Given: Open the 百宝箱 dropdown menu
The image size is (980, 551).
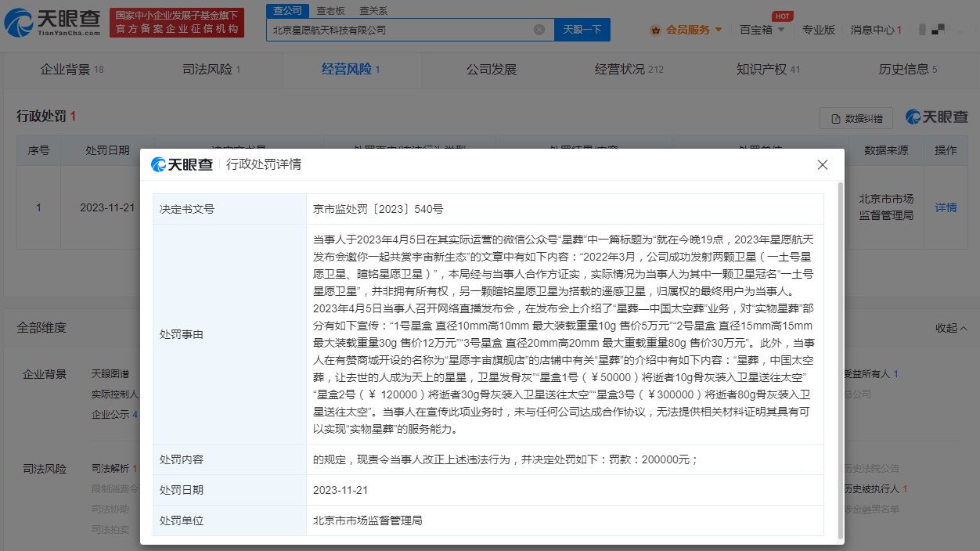Looking at the screenshot, I should click(x=762, y=30).
